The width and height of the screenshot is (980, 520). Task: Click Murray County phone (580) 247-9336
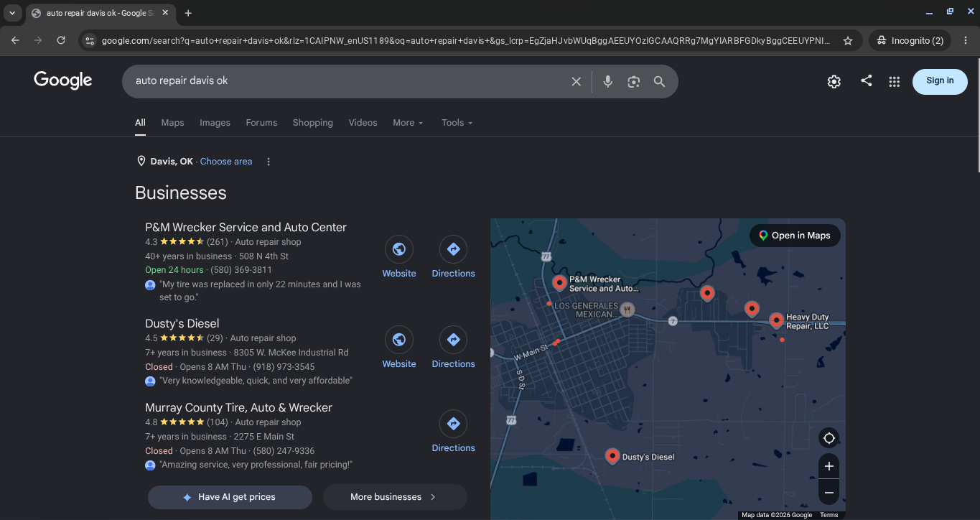click(x=284, y=451)
